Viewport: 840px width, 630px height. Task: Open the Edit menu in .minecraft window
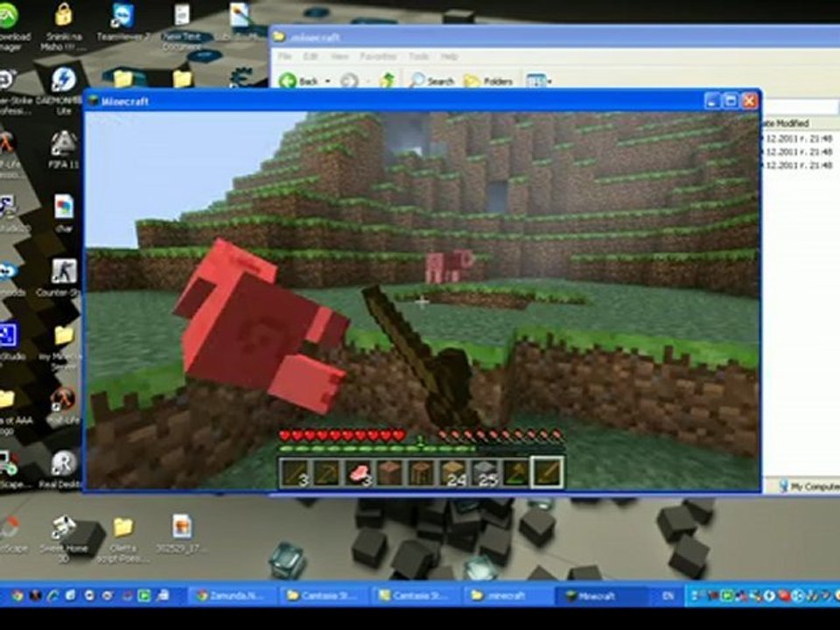(311, 56)
